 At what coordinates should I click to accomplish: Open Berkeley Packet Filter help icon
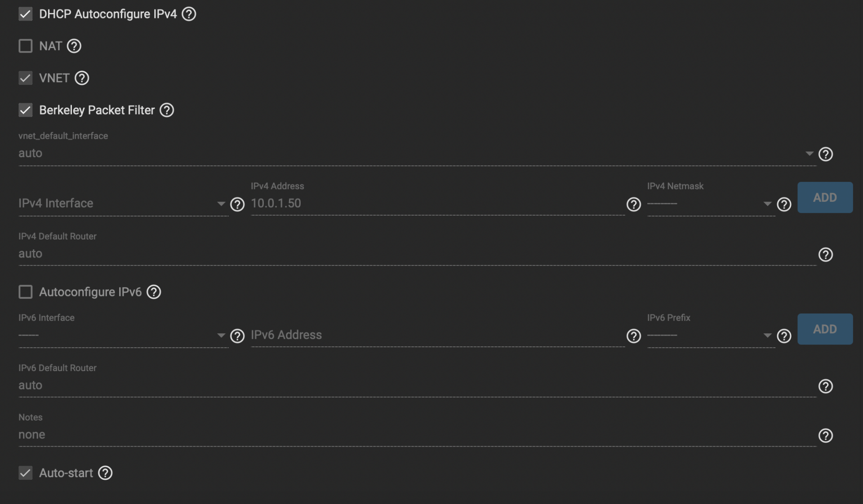[x=167, y=110]
